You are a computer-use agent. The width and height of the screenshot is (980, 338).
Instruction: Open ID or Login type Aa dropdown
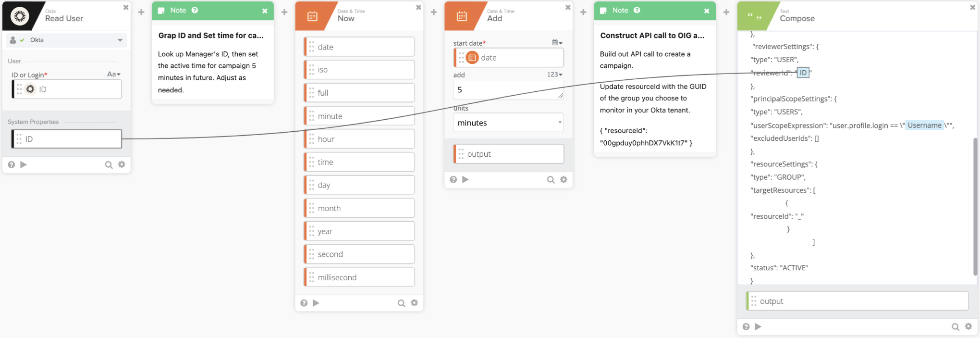[114, 74]
